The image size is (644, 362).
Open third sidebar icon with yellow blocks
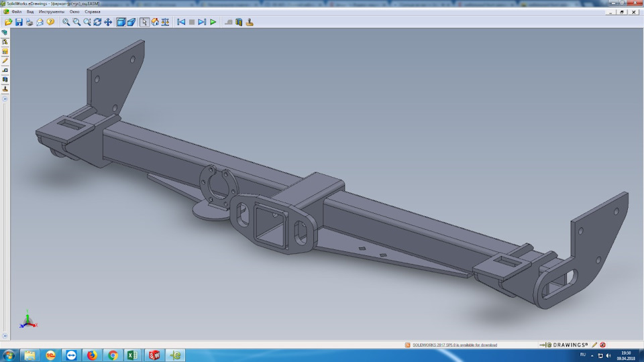(x=5, y=52)
